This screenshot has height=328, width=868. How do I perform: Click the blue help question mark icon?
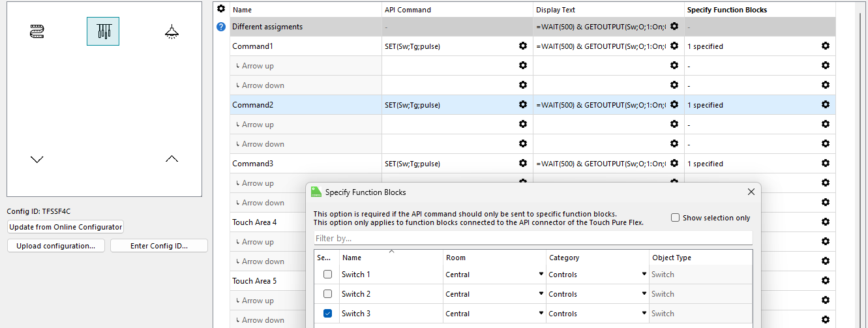(x=221, y=27)
